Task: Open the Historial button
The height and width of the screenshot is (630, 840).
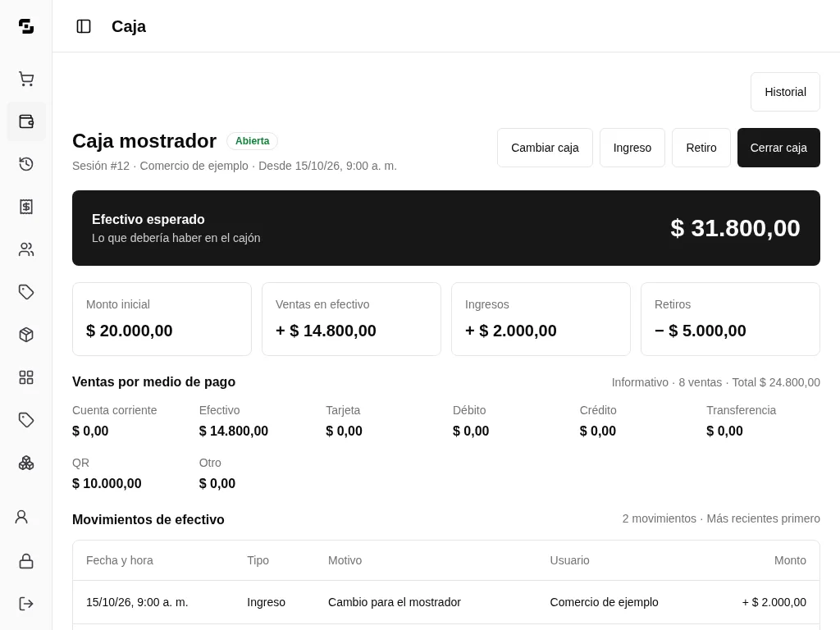Action: click(x=785, y=92)
